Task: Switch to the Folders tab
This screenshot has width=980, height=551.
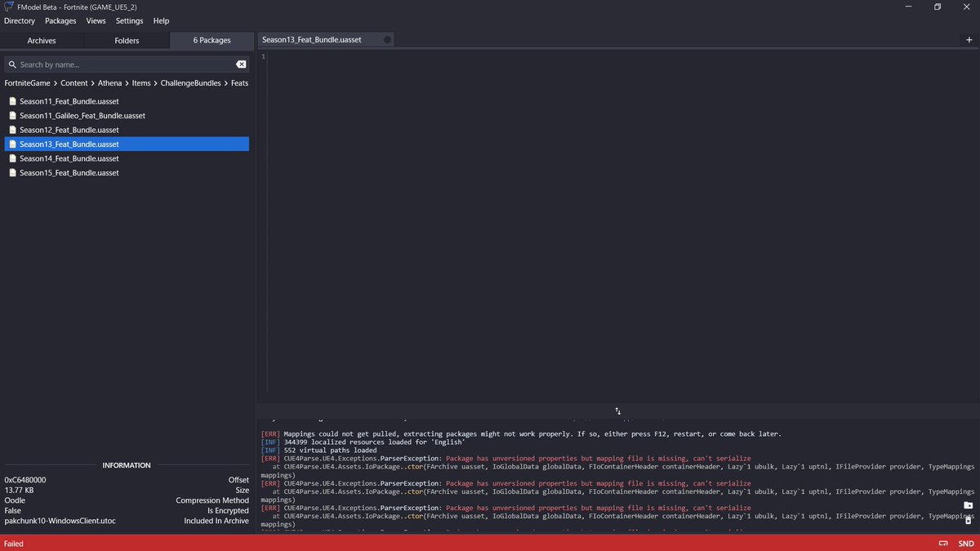Action: point(127,40)
